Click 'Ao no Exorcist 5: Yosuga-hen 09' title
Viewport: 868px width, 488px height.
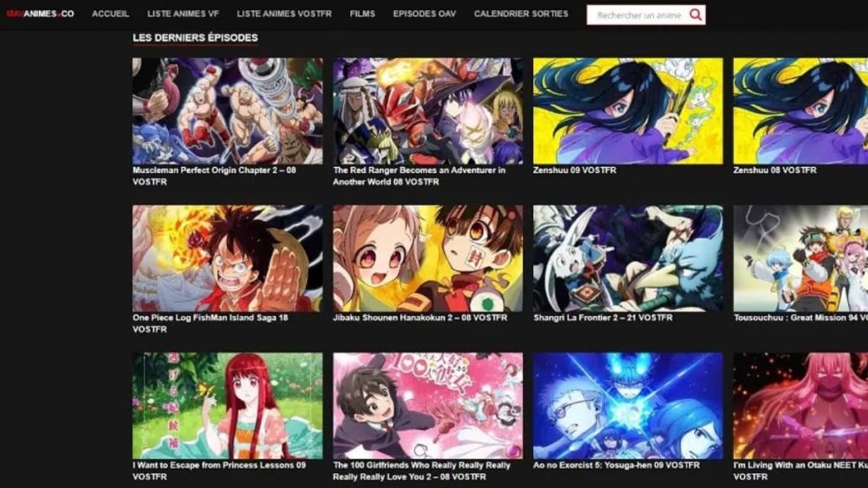coord(617,465)
